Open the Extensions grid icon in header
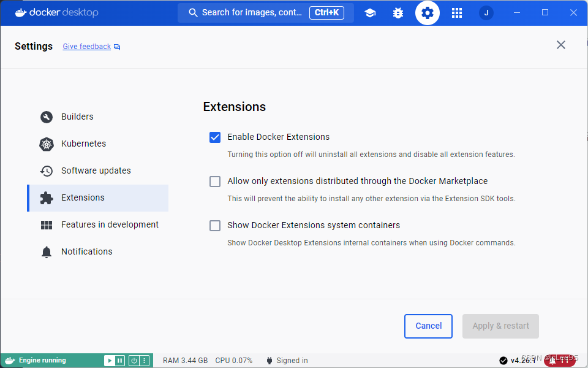The image size is (588, 368). tap(457, 13)
